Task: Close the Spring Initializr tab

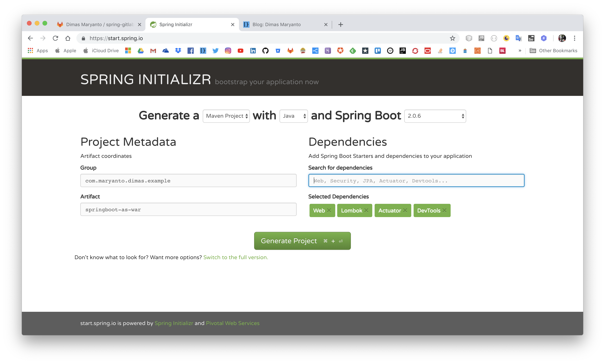Action: [233, 25]
